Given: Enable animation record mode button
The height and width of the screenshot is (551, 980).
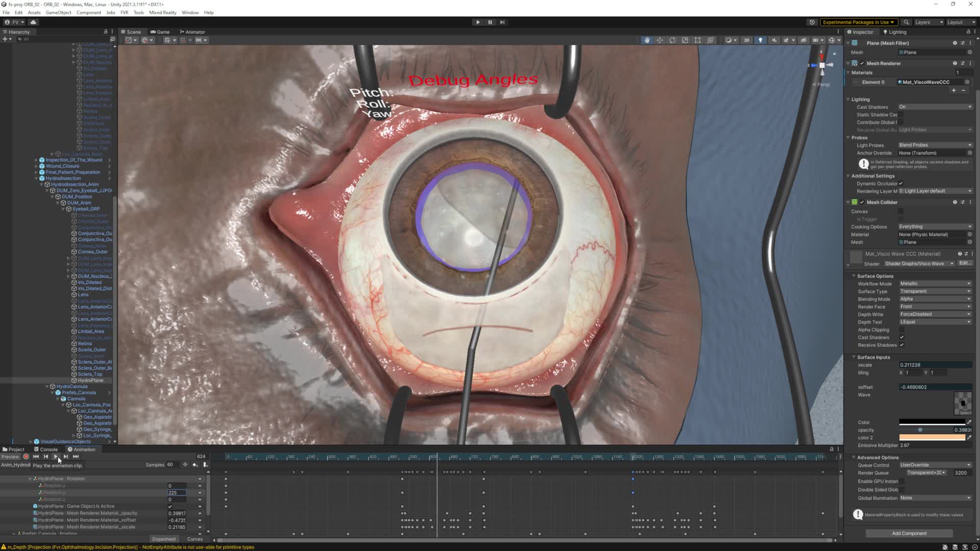Looking at the screenshot, I should (26, 457).
